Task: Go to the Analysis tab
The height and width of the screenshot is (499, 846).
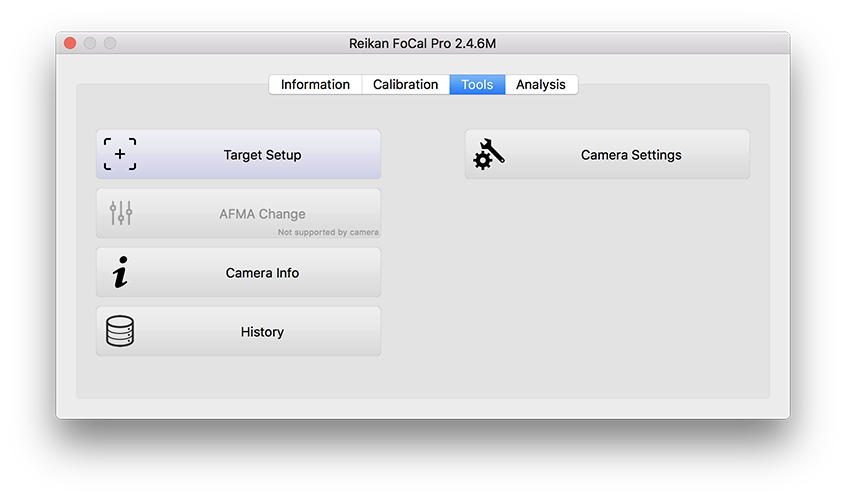Action: pyautogui.click(x=541, y=85)
